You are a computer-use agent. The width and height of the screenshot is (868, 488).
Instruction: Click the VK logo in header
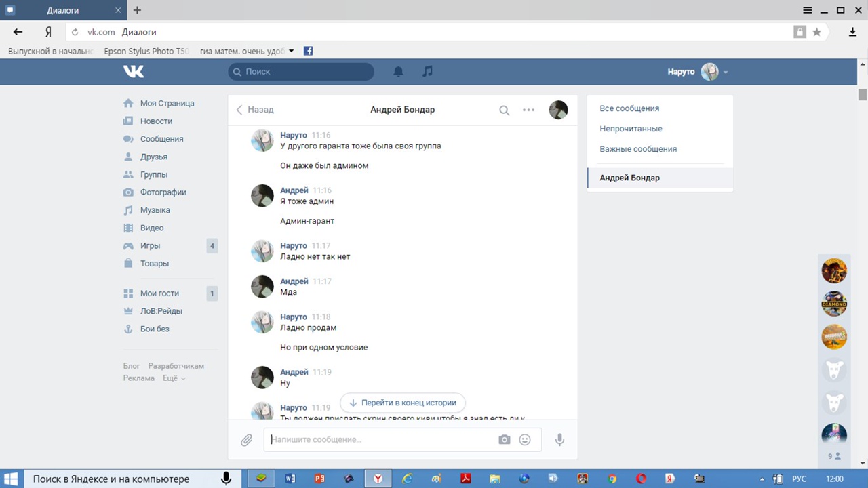pos(134,71)
